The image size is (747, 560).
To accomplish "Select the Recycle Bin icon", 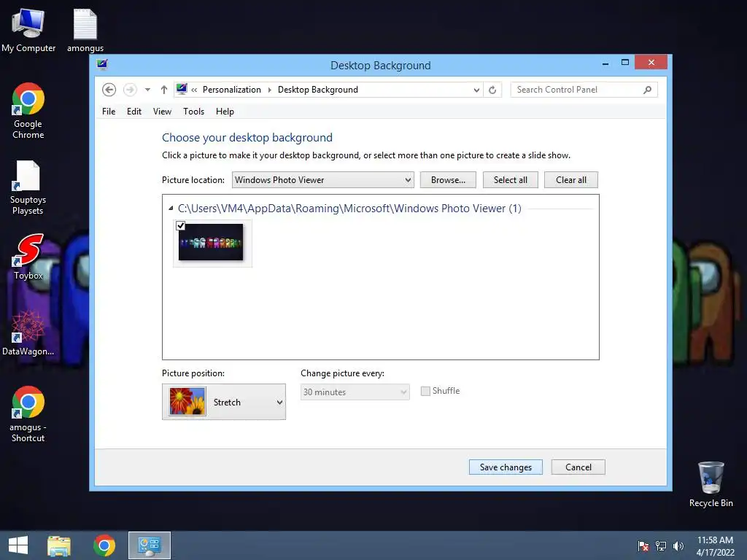I will 711,484.
